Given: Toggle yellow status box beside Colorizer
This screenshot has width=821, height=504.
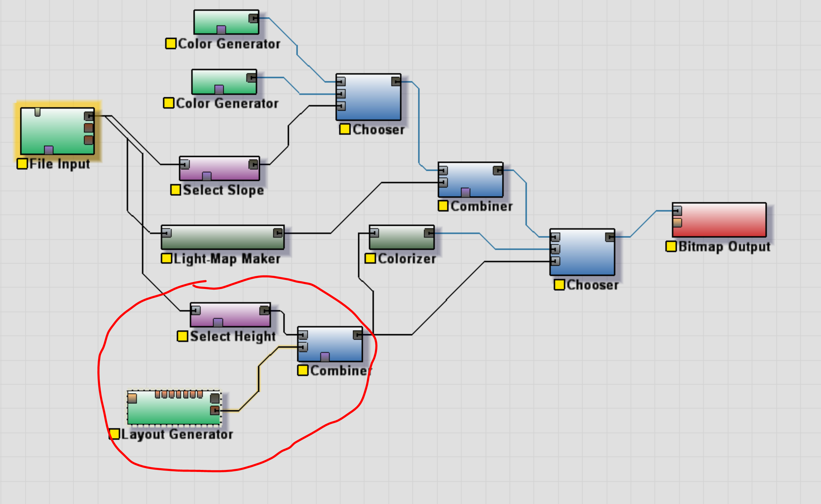Looking at the screenshot, I should pos(370,259).
